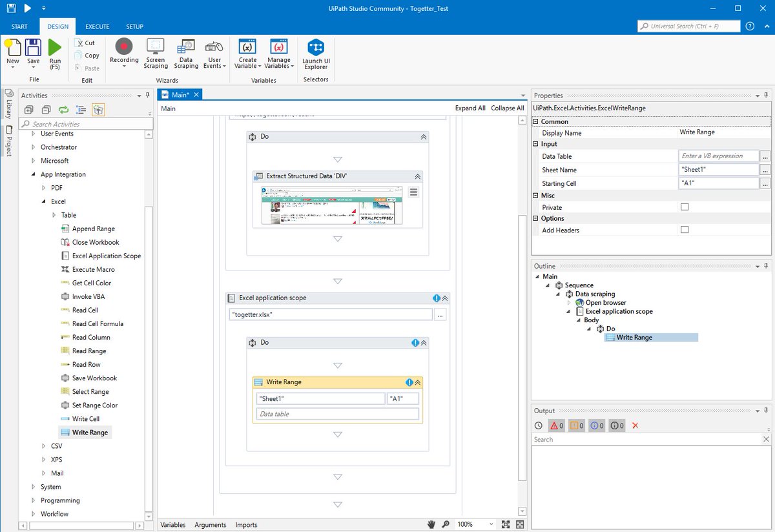Launch UI Explorer

316,46
